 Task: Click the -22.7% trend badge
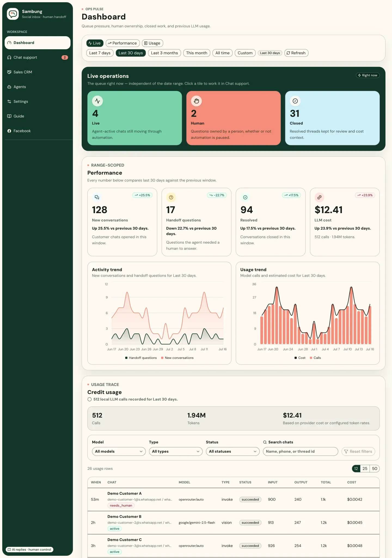tap(217, 195)
